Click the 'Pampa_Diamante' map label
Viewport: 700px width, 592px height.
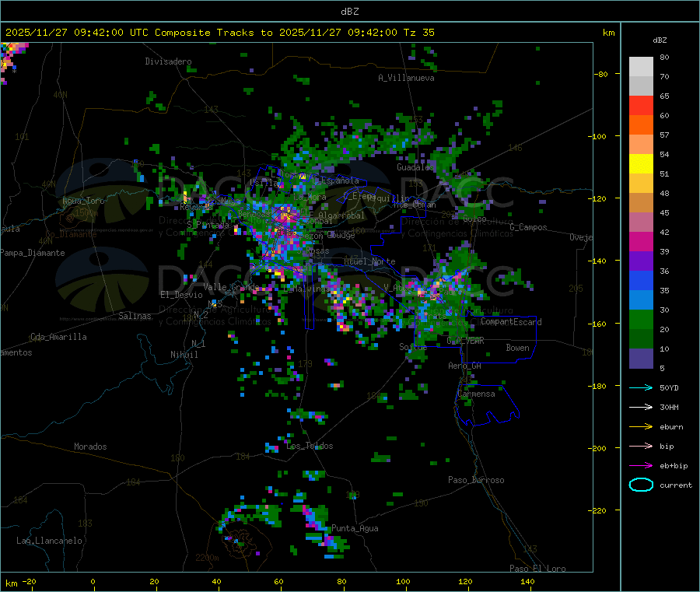click(x=32, y=253)
